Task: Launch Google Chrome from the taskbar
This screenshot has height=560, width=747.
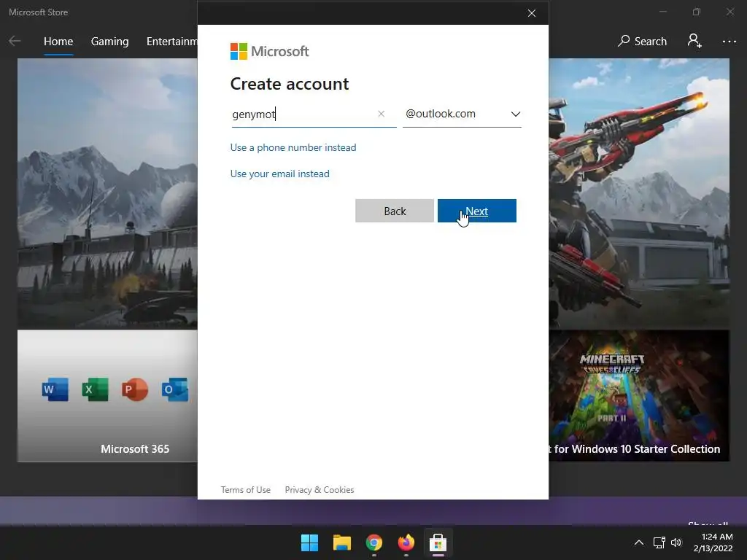Action: (374, 542)
